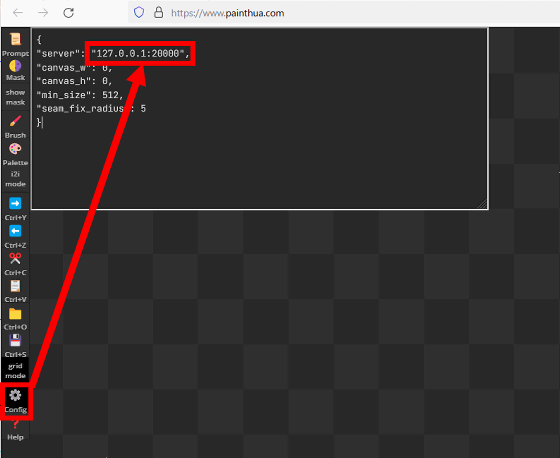Toggle i2i mode
Viewport: 560px width, 458px height.
click(15, 179)
